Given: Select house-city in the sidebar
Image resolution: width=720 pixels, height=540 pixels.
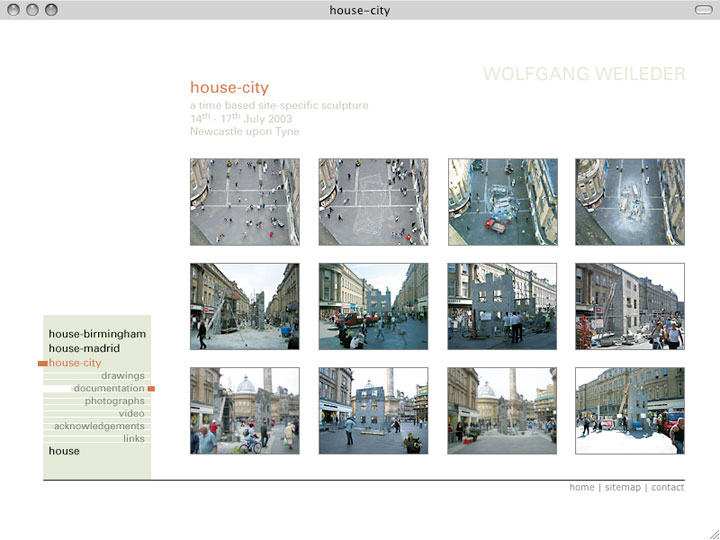Looking at the screenshot, I should pos(75,363).
